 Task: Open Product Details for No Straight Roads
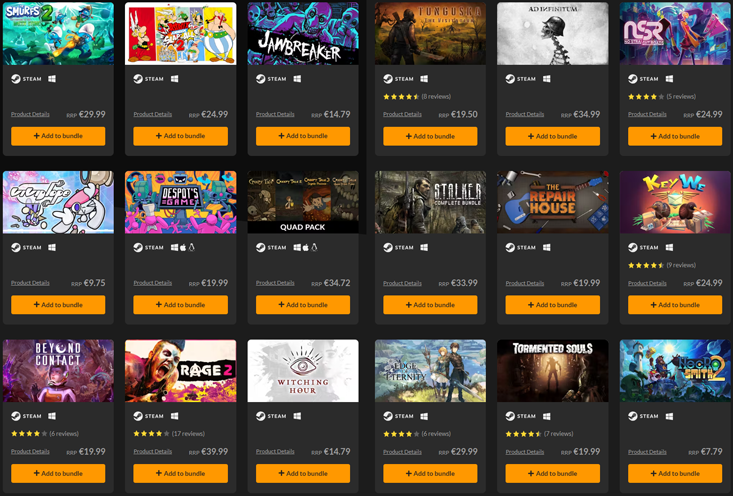click(x=647, y=115)
